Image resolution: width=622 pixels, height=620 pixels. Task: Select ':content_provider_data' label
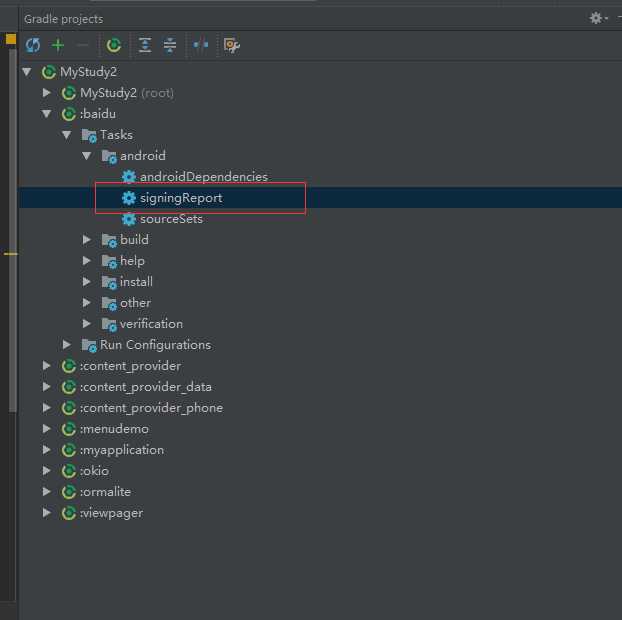coord(146,387)
